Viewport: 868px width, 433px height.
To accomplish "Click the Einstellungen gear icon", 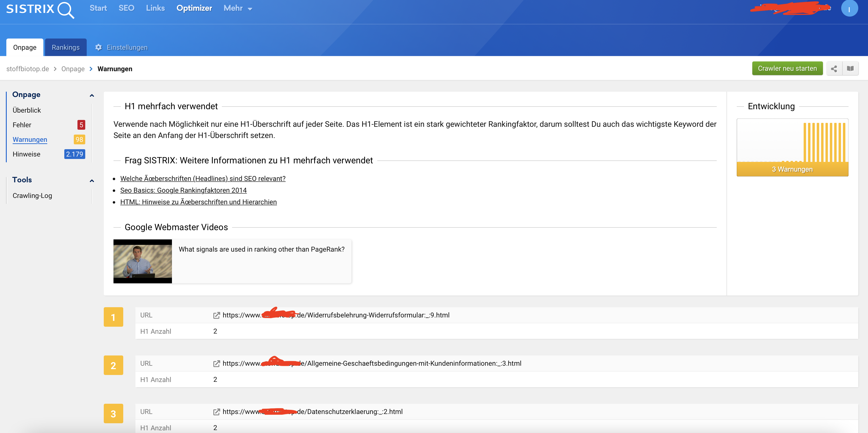I will 98,48.
